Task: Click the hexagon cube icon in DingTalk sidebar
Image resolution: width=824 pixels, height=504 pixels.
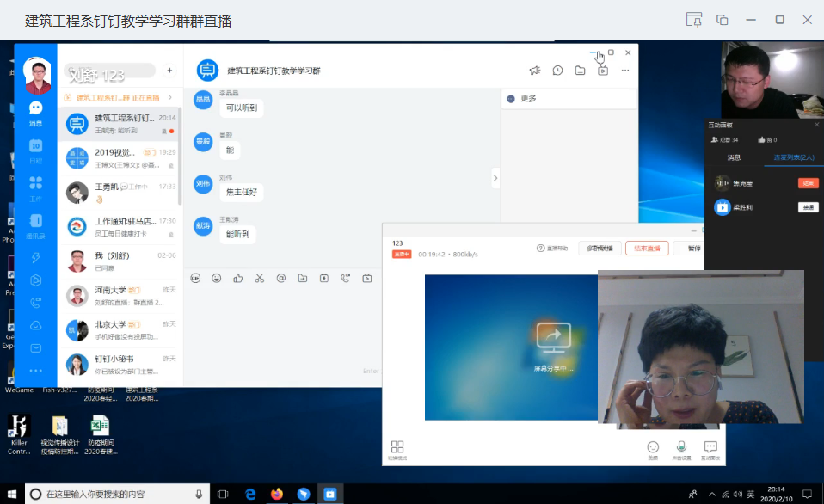Action: coord(36,280)
